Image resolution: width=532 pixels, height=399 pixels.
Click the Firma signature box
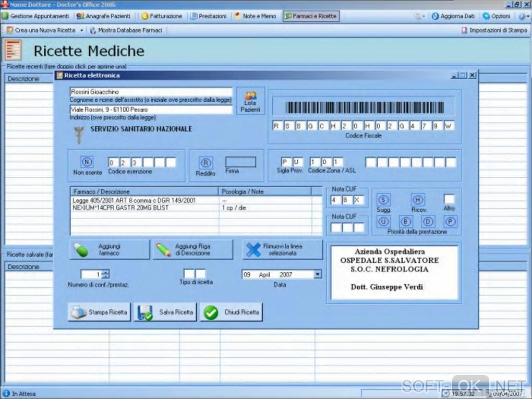[x=240, y=162]
